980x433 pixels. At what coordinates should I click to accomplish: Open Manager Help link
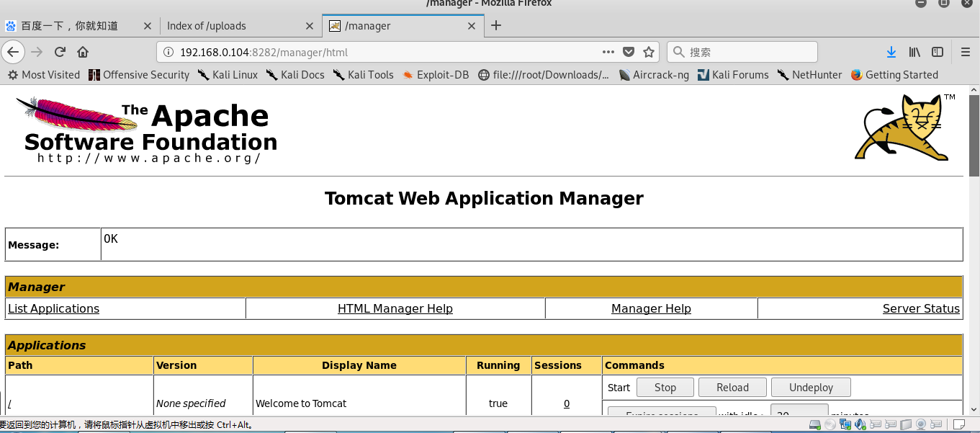(651, 308)
